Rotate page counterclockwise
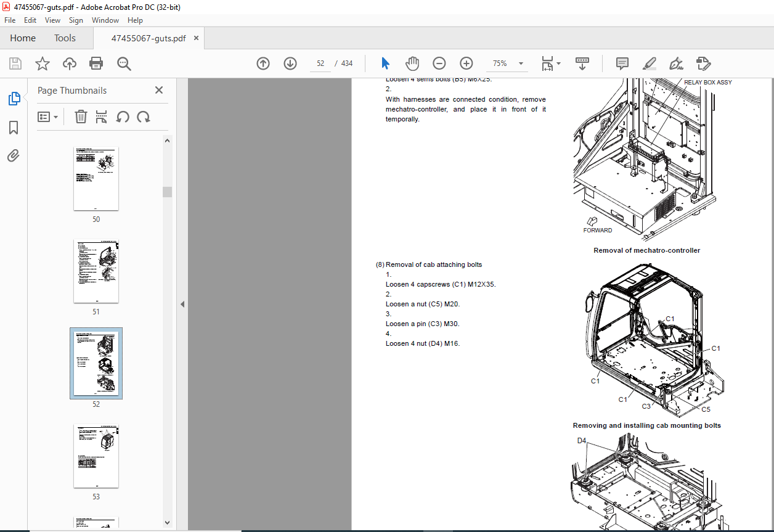The image size is (774, 532). (x=123, y=117)
